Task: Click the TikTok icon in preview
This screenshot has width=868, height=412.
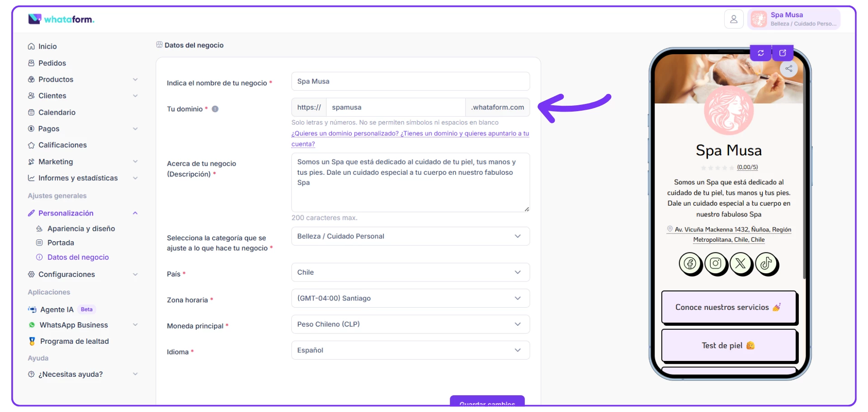Action: click(766, 263)
